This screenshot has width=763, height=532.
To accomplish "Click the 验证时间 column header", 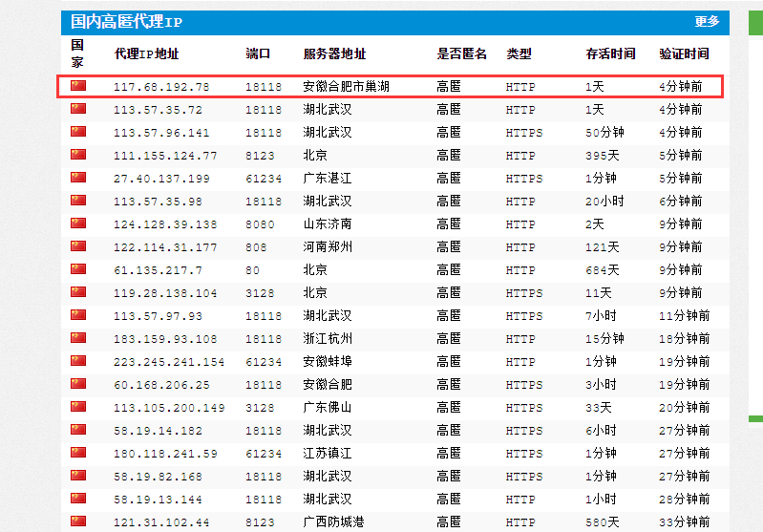I will coord(684,53).
